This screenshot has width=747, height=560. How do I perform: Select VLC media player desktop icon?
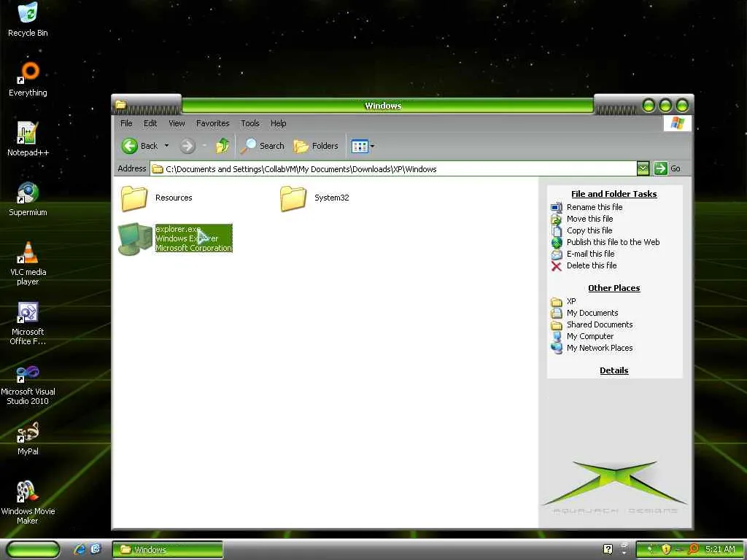pyautogui.click(x=28, y=263)
